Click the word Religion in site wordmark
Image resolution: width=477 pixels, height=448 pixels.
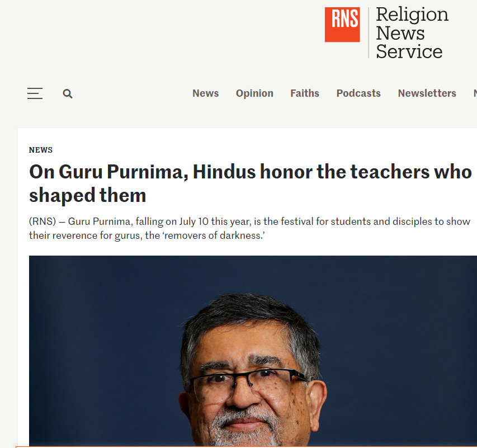pyautogui.click(x=412, y=15)
